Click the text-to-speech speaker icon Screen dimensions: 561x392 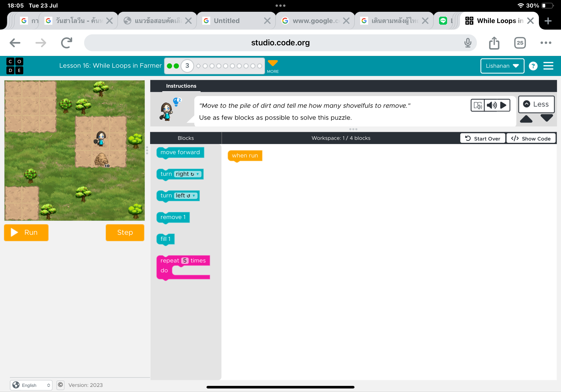click(x=491, y=105)
